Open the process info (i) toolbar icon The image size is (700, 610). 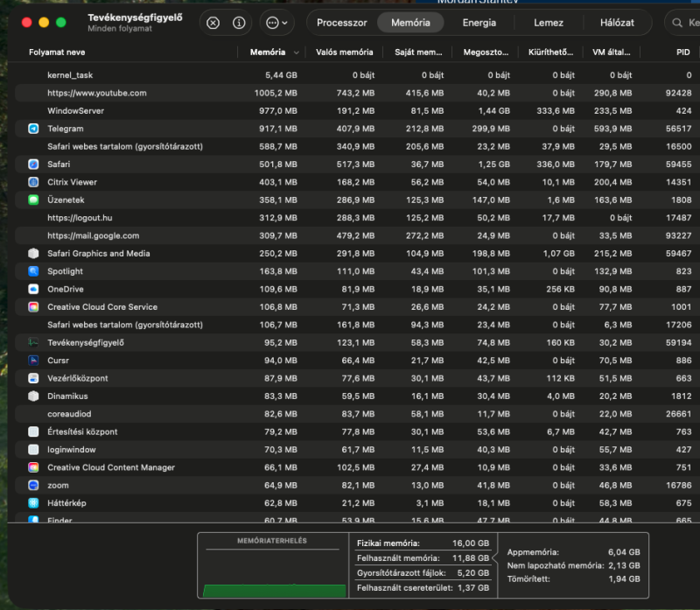[x=239, y=23]
